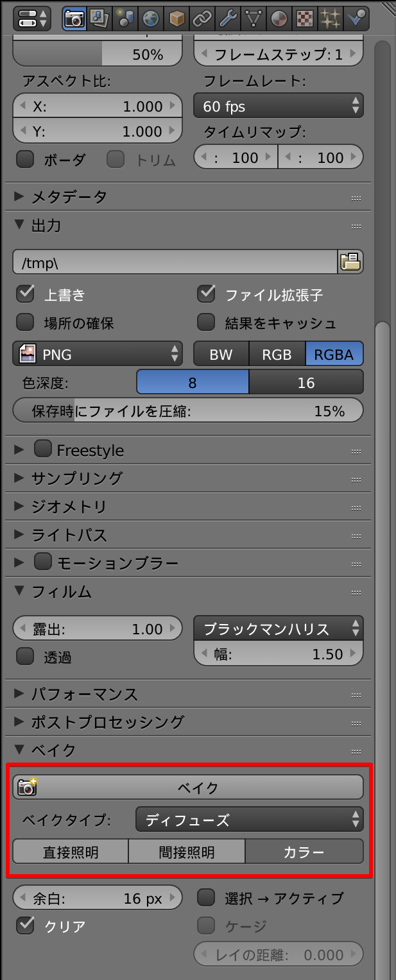Expand the メタデータ panel
The image size is (396, 980).
[x=64, y=197]
